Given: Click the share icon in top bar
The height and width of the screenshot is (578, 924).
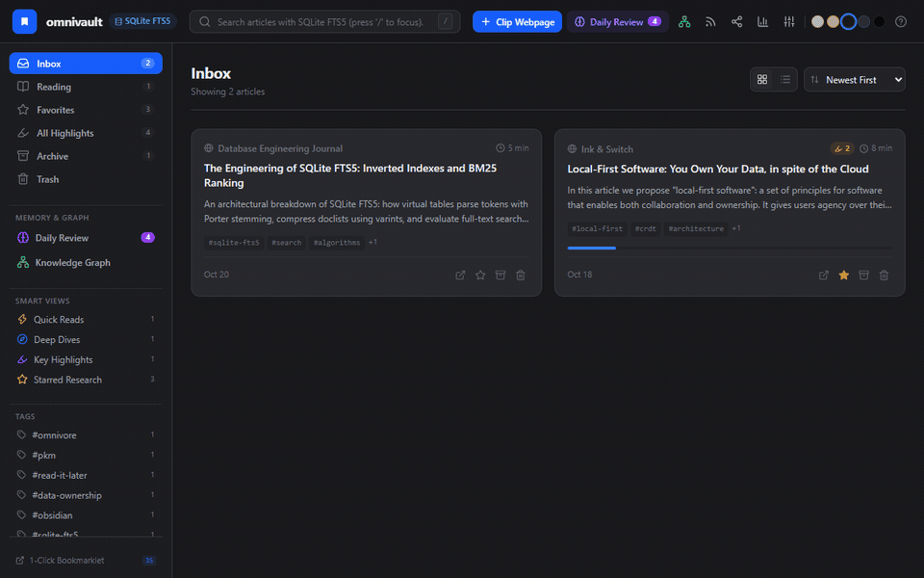Looking at the screenshot, I should pos(736,22).
